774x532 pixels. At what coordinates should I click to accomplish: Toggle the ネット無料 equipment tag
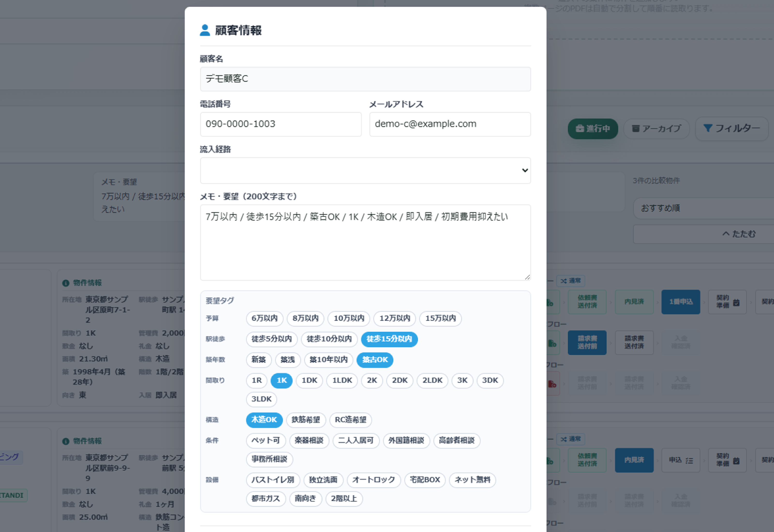coord(472,480)
